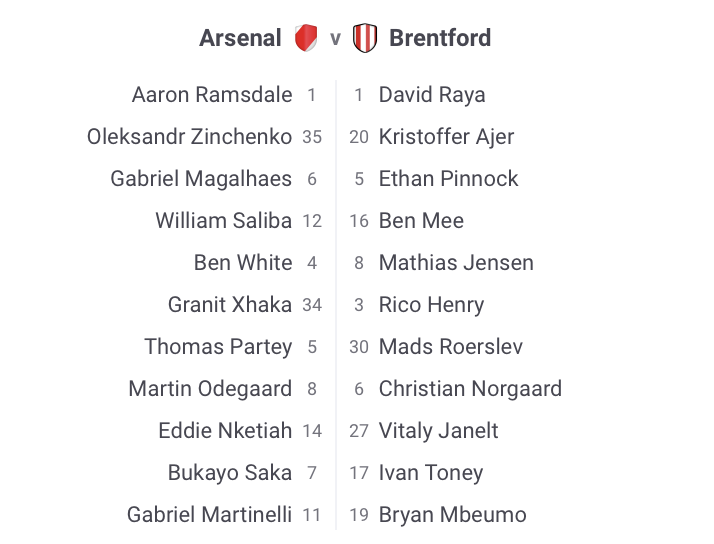714x544 pixels.
Task: Open Christian Norgaard's player page
Action: 470,389
